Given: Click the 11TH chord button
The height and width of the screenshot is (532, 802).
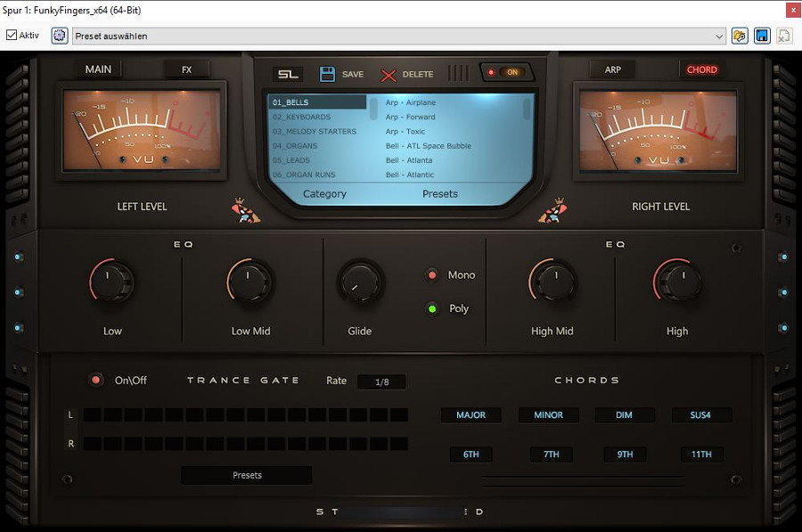Looking at the screenshot, I should click(701, 454).
